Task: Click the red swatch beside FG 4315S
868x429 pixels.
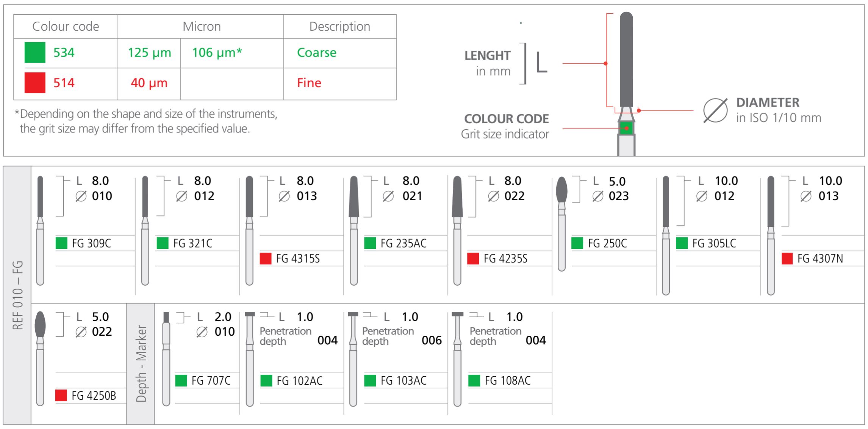Action: pos(266,259)
